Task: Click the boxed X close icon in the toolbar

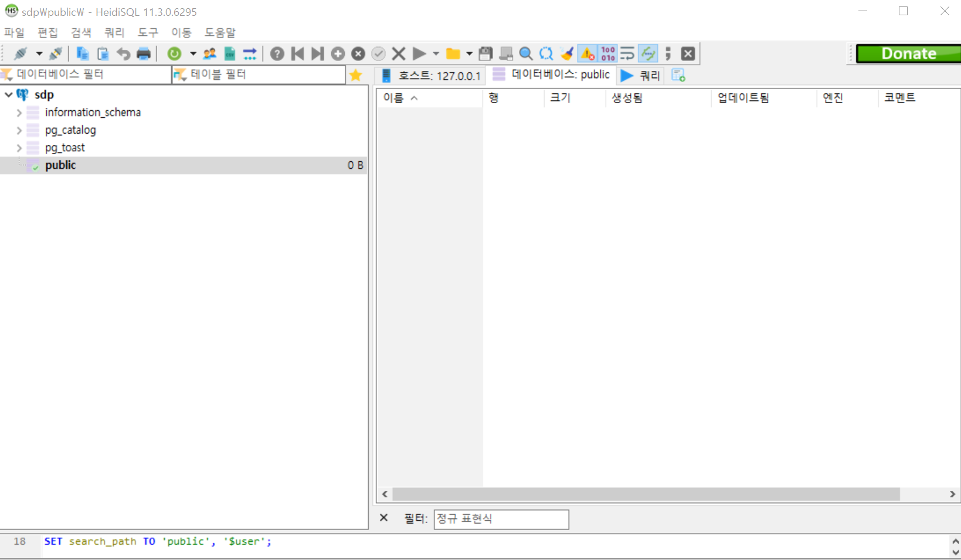Action: click(x=688, y=54)
